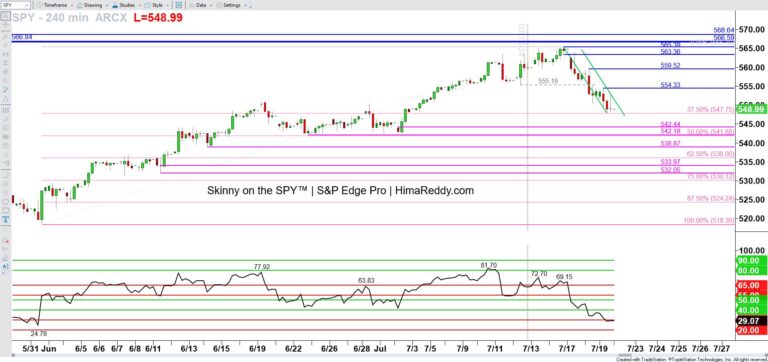
Task: Click the 87.50% (524.24) Fibonacci label
Action: coord(712,198)
